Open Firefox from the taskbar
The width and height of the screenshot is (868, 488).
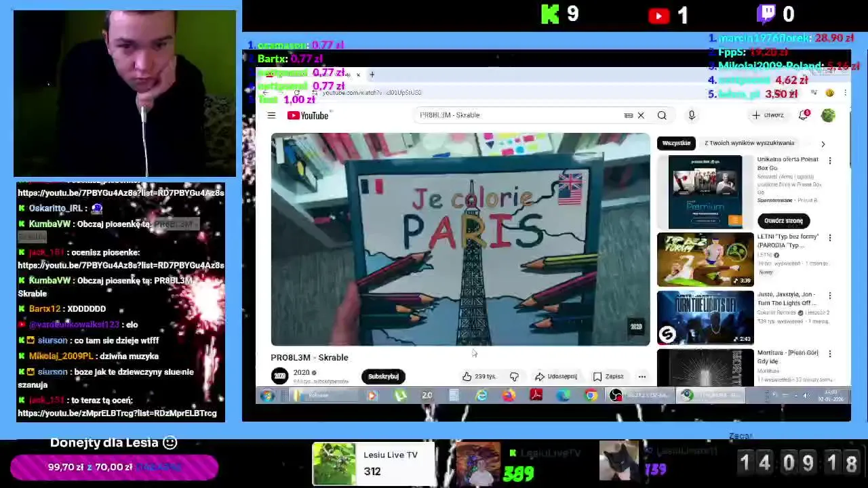tap(509, 396)
